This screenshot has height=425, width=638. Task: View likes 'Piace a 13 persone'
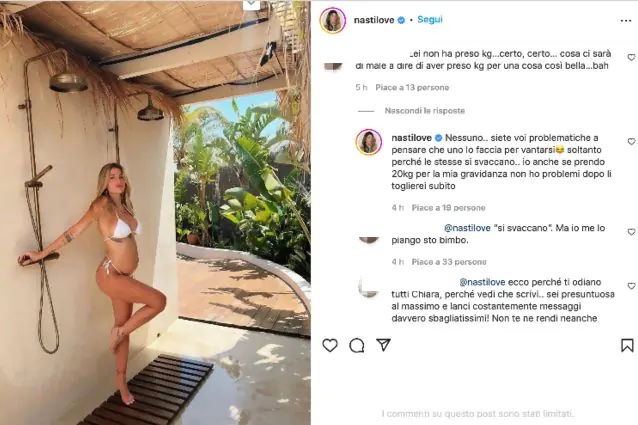[x=412, y=87]
